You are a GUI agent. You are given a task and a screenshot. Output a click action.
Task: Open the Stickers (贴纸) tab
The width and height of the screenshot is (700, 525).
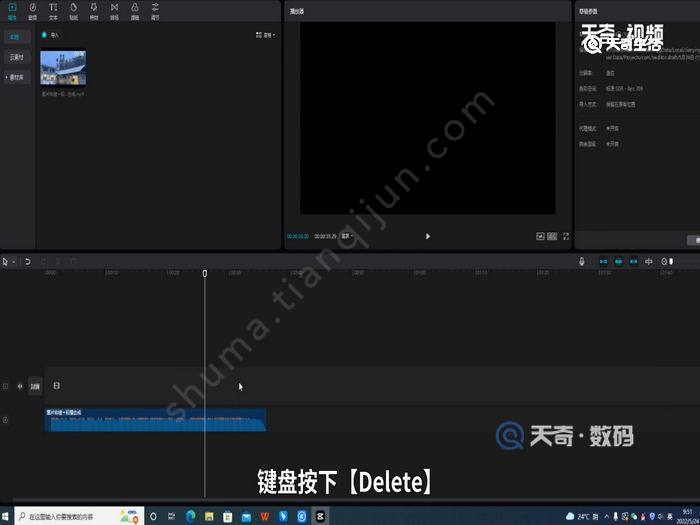click(x=74, y=11)
